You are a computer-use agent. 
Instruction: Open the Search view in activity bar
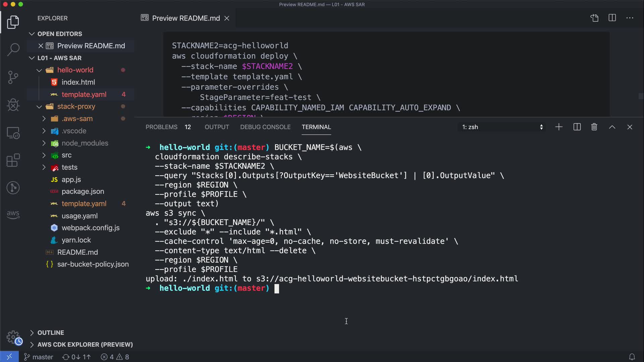tap(13, 50)
